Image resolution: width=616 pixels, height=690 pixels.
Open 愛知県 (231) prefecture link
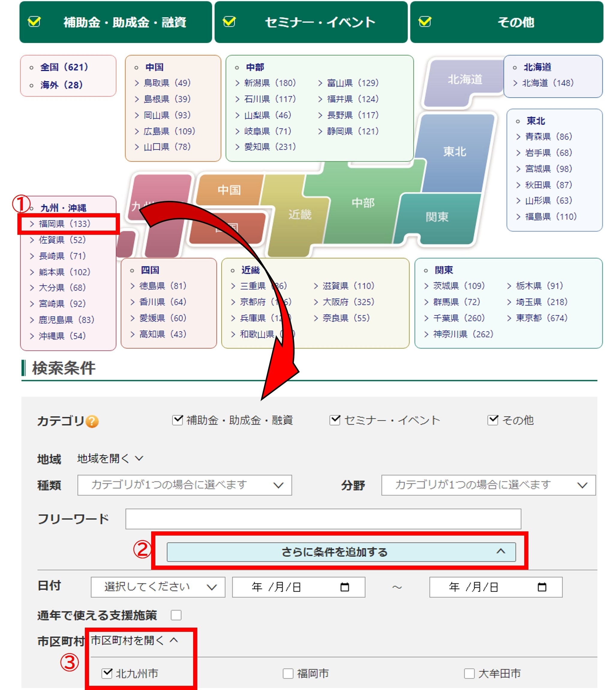pyautogui.click(x=270, y=147)
